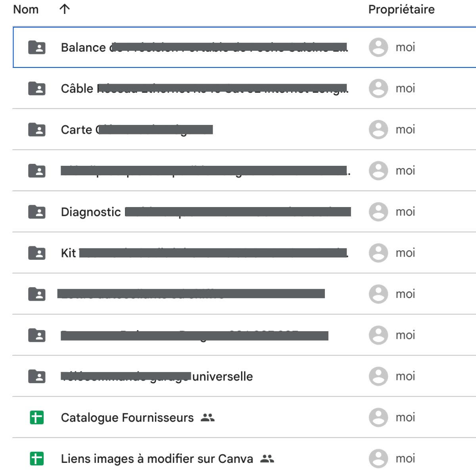The image size is (476, 476).
Task: Open the Catalogue Fournisseurs spreadsheet
Action: pyautogui.click(x=127, y=418)
